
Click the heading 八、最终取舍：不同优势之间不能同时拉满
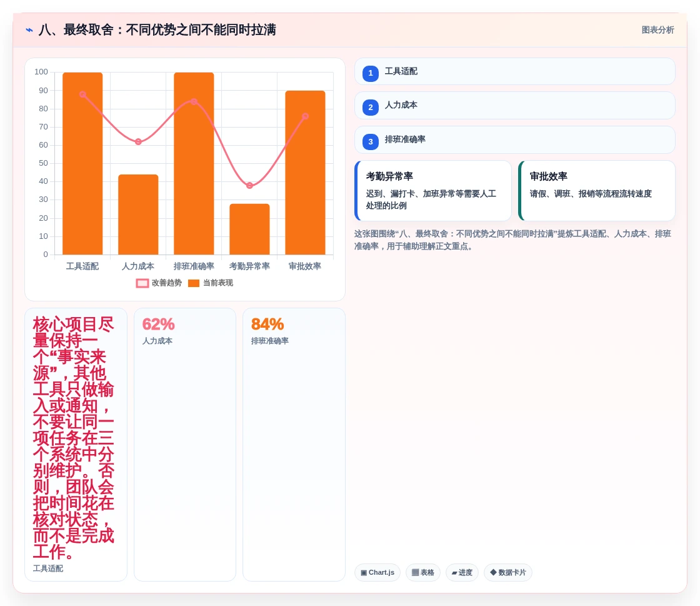(x=157, y=30)
